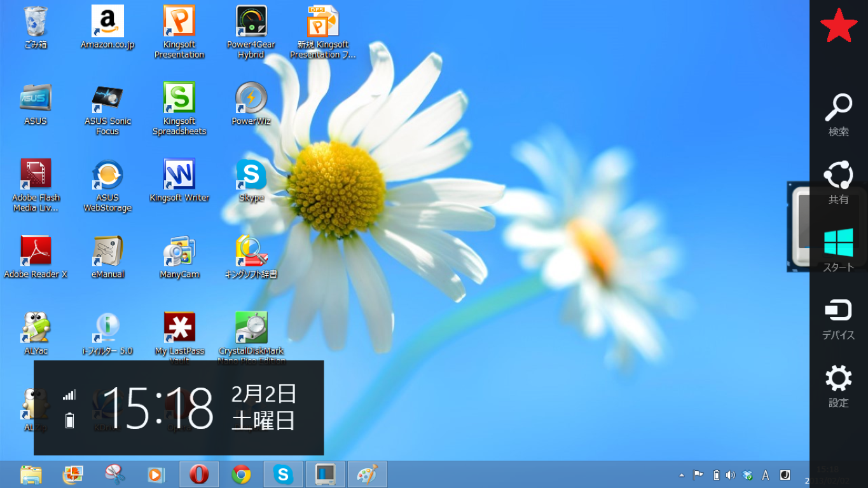
Task: Switch to the Opera taskbar button
Action: tap(199, 475)
